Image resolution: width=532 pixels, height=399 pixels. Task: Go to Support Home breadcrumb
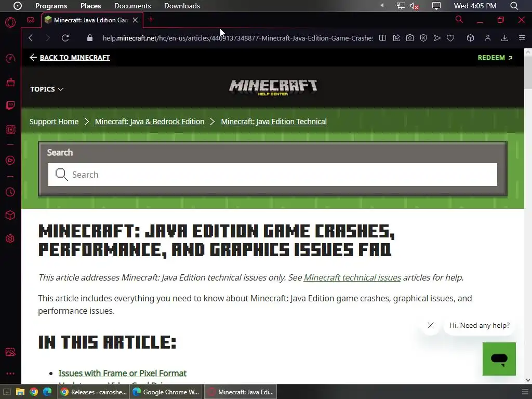[54, 122]
